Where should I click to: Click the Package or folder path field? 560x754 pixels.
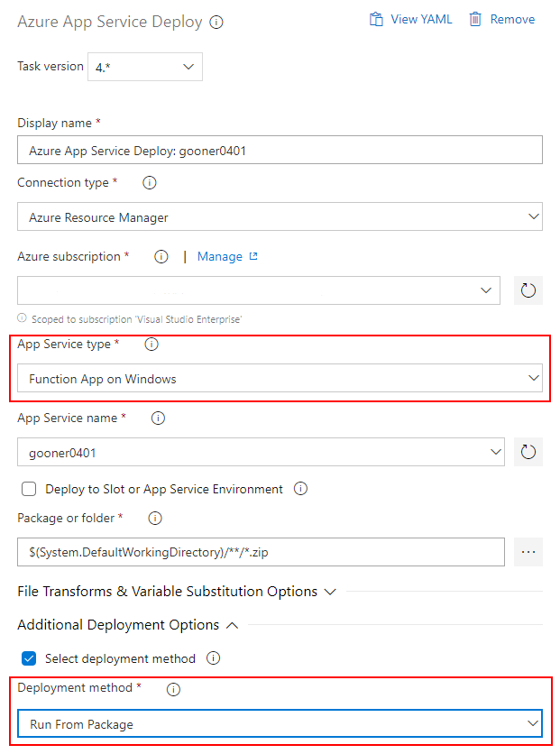[260, 552]
